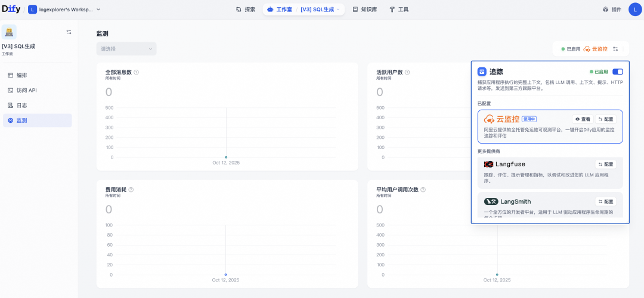Image resolution: width=644 pixels, height=298 pixels.
Task: Open the 请选择 time range dropdown
Action: pos(126,49)
